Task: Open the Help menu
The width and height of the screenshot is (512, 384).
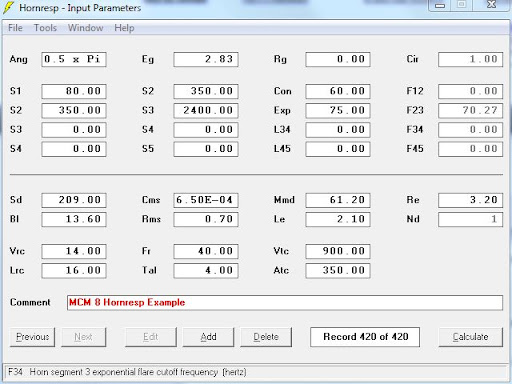Action: 124,28
